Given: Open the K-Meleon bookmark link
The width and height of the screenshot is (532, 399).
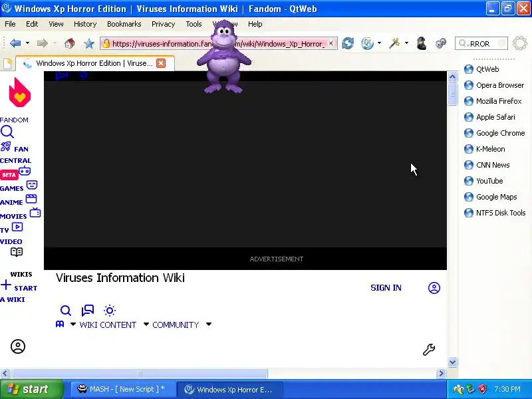Looking at the screenshot, I should tap(485, 149).
